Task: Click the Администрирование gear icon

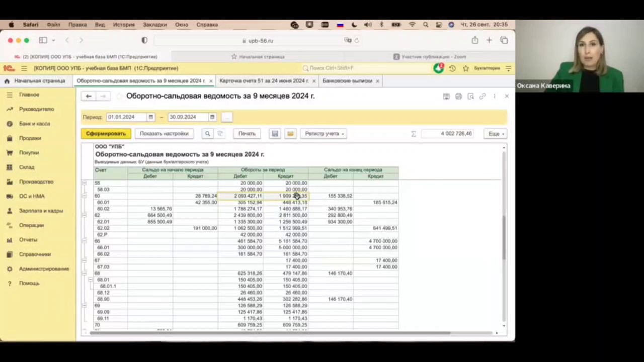Action: [x=9, y=269]
